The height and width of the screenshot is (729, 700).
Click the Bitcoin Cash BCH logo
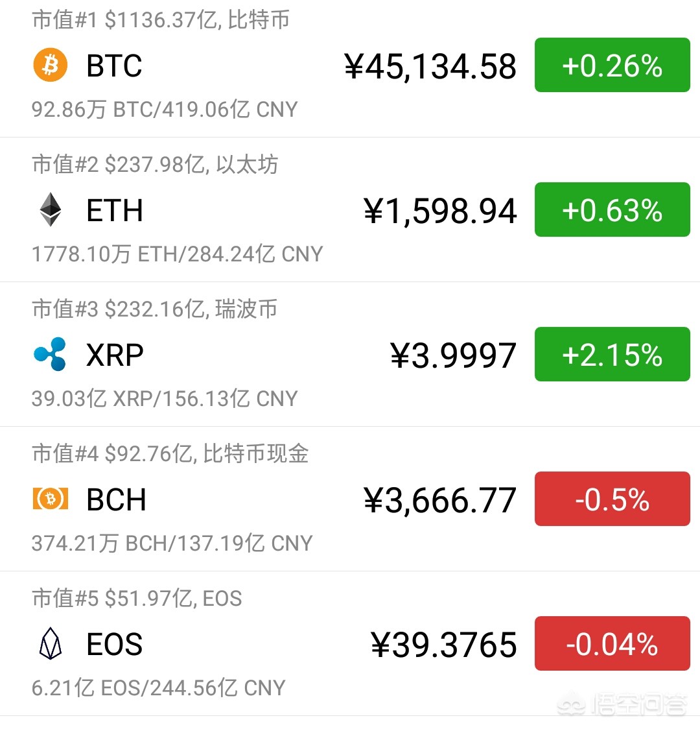coord(51,499)
